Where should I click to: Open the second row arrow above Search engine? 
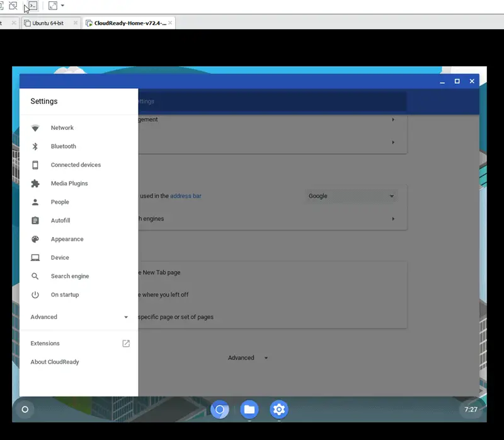click(x=393, y=142)
